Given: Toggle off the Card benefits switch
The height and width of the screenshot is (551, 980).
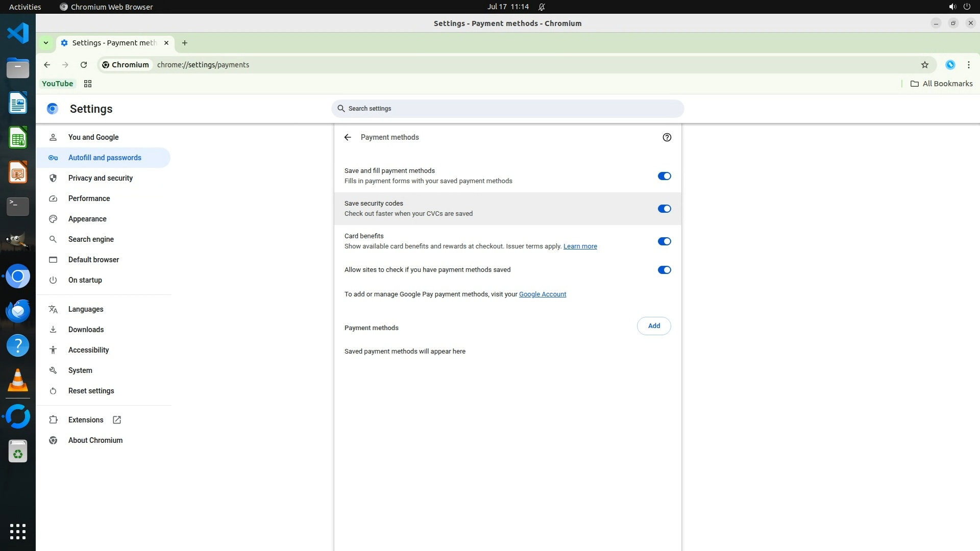Looking at the screenshot, I should (x=664, y=241).
